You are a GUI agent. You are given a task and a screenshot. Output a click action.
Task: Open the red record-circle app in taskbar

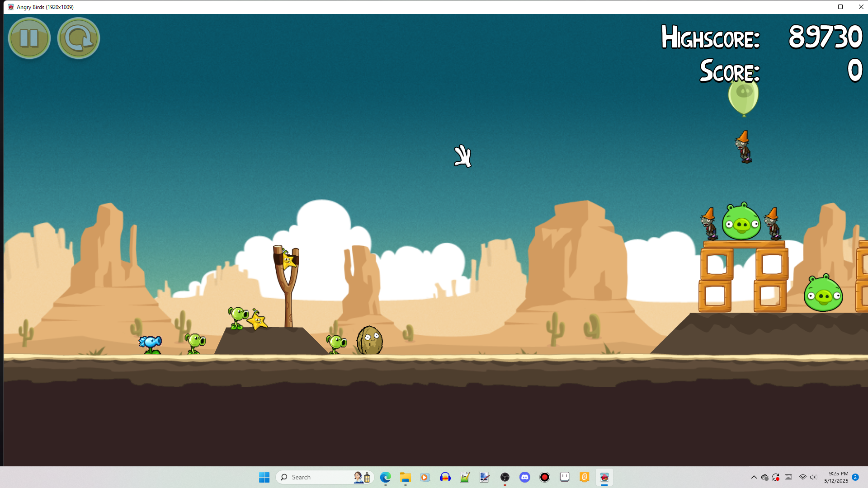point(544,477)
